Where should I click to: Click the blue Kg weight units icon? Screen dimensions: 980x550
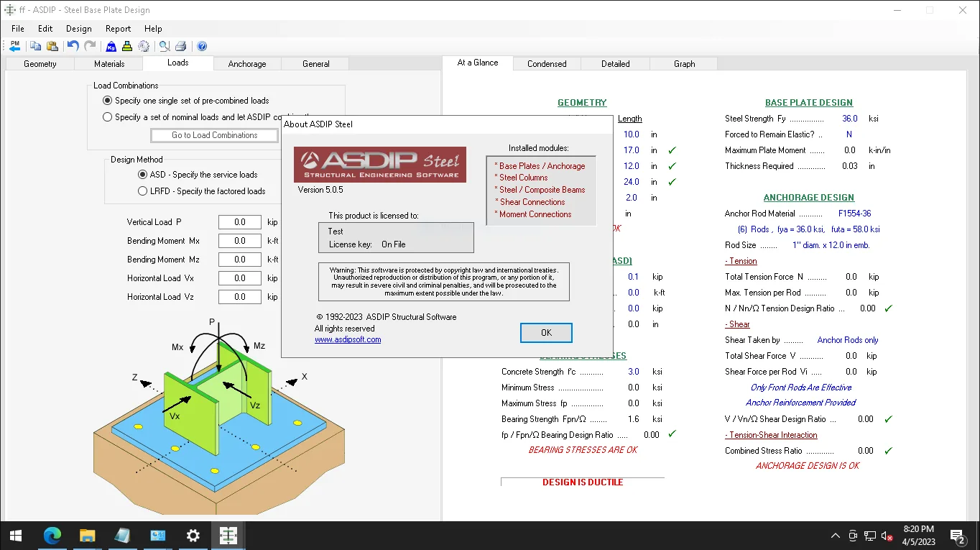pos(111,46)
